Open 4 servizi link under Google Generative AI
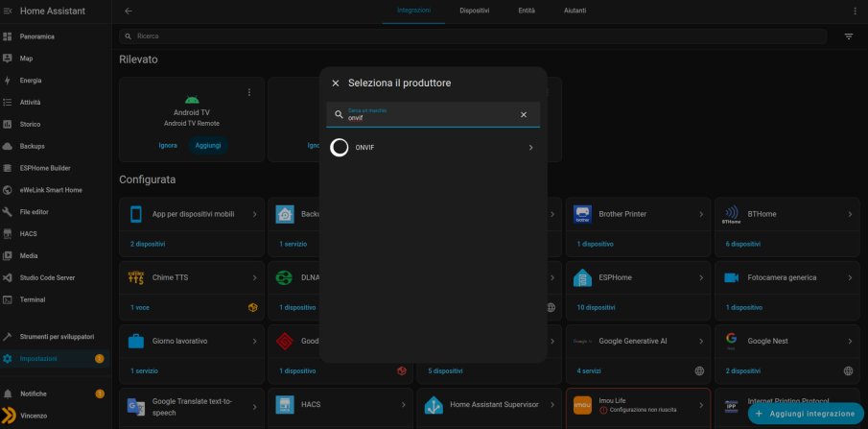The image size is (868, 429). pos(589,371)
